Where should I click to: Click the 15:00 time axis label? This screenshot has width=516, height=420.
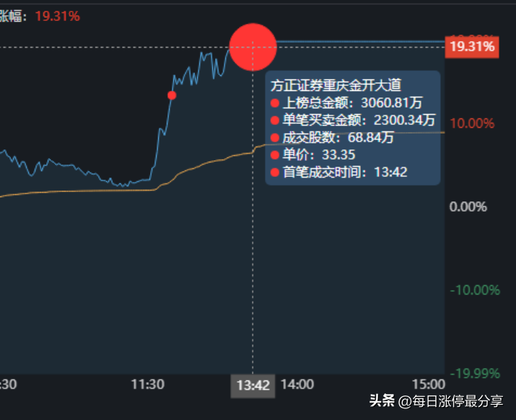[x=429, y=385]
